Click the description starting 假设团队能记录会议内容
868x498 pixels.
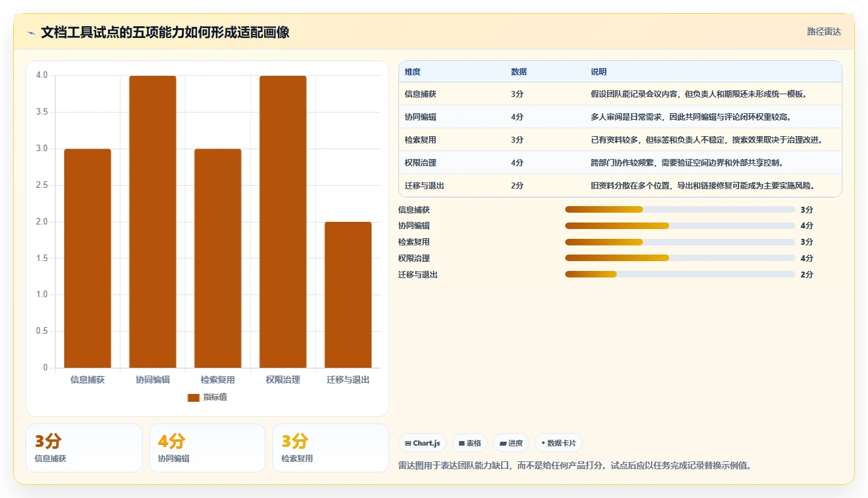click(x=699, y=94)
